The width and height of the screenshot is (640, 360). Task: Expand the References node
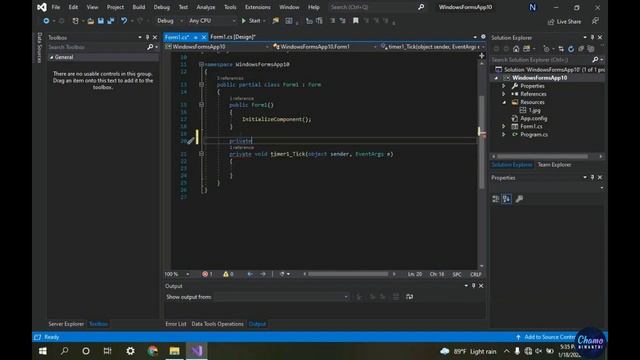click(504, 94)
